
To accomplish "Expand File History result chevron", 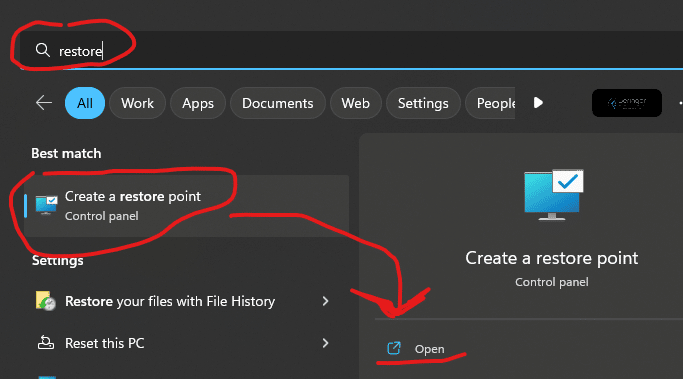I will click(325, 301).
